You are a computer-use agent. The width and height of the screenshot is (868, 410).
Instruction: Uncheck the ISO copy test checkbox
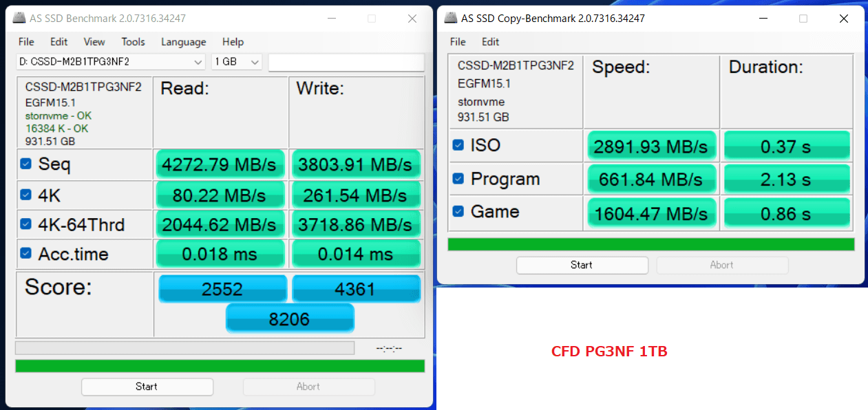pyautogui.click(x=458, y=145)
